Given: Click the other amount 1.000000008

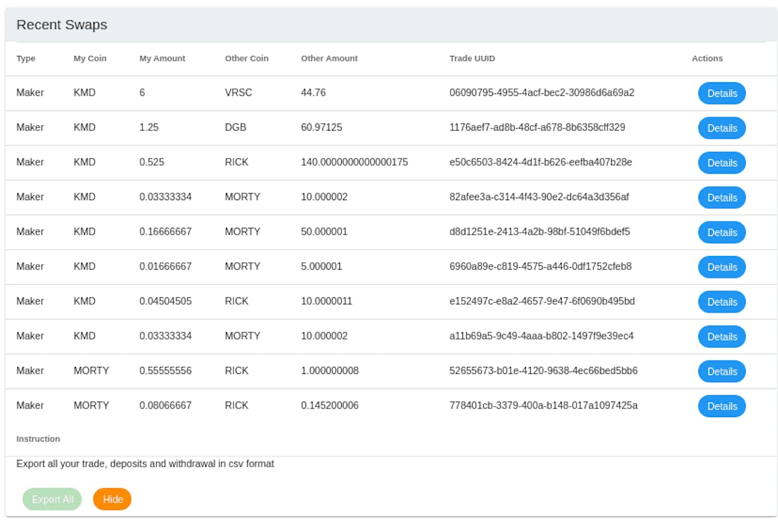Looking at the screenshot, I should click(329, 371).
